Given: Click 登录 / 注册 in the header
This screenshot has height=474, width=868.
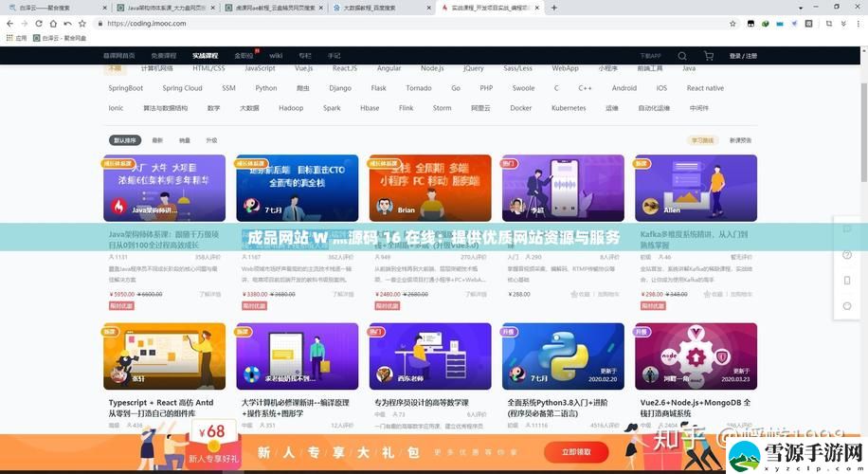Looking at the screenshot, I should pos(743,56).
